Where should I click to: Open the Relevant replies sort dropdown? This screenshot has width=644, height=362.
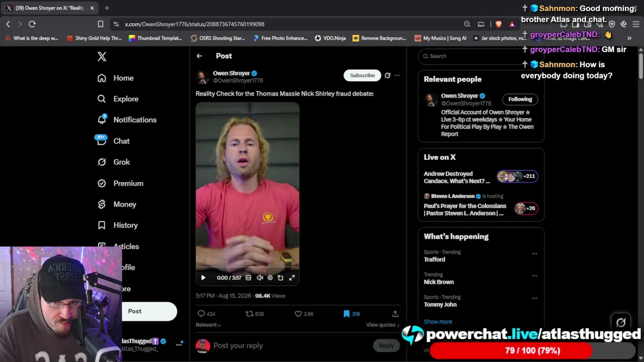(208, 325)
